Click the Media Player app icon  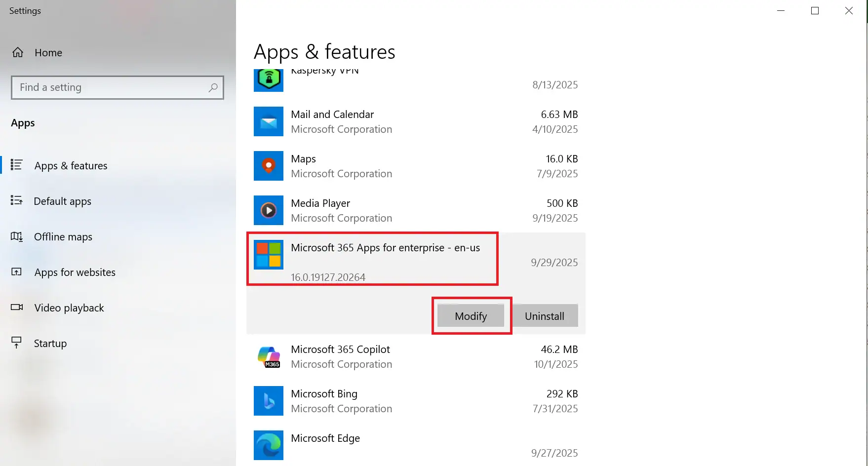click(268, 210)
